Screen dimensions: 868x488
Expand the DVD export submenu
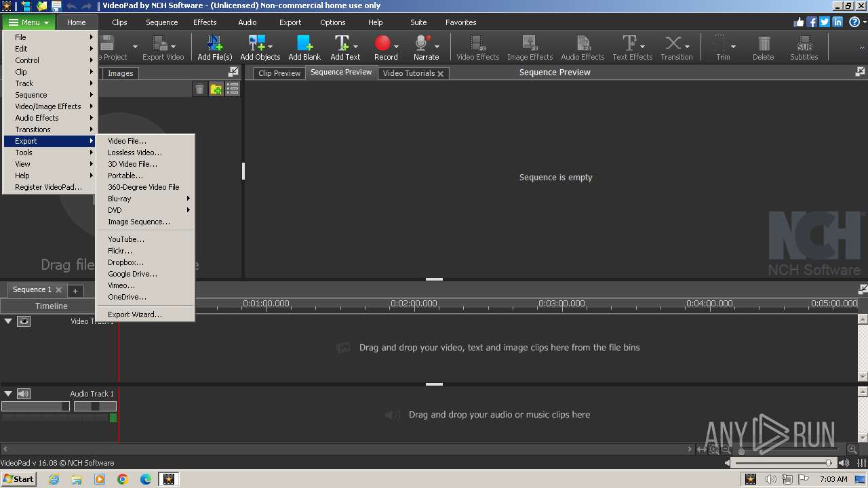145,210
